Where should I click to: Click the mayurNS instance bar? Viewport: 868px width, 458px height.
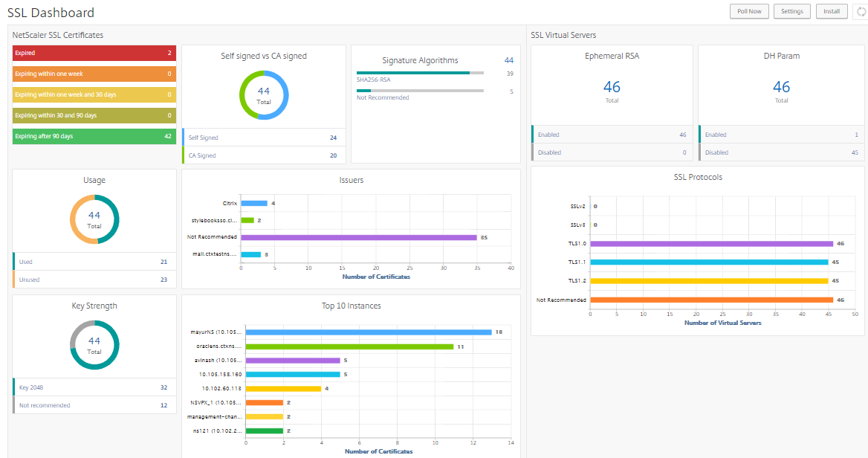tap(369, 332)
